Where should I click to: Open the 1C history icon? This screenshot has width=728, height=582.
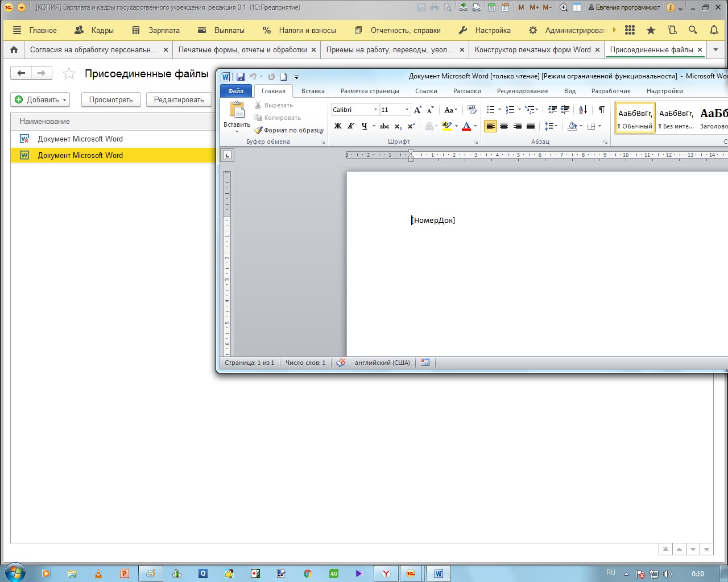[x=672, y=30]
